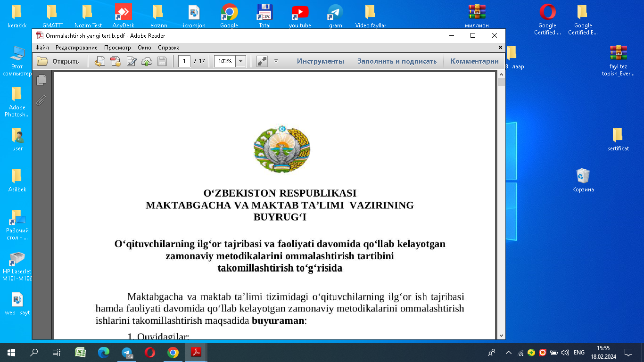This screenshot has height=362, width=644.
Task: Open the attachments paperclip panel
Action: pos(41,100)
